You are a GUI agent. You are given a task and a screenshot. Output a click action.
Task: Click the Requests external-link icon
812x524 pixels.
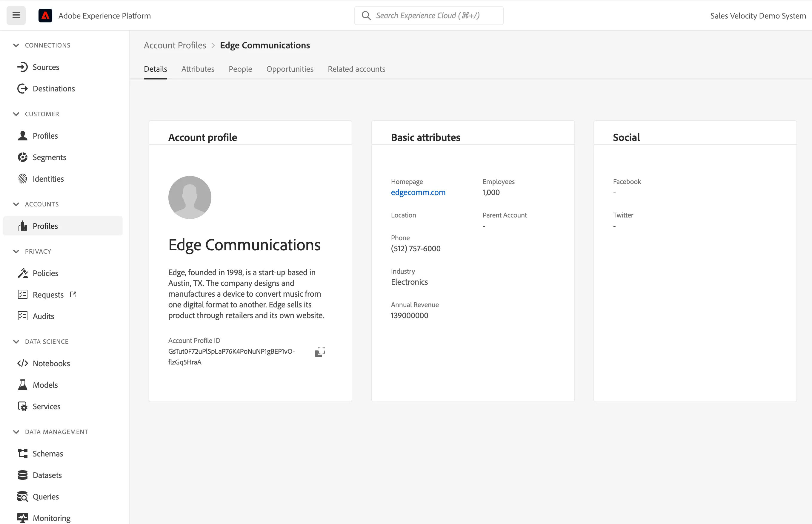pyautogui.click(x=73, y=294)
